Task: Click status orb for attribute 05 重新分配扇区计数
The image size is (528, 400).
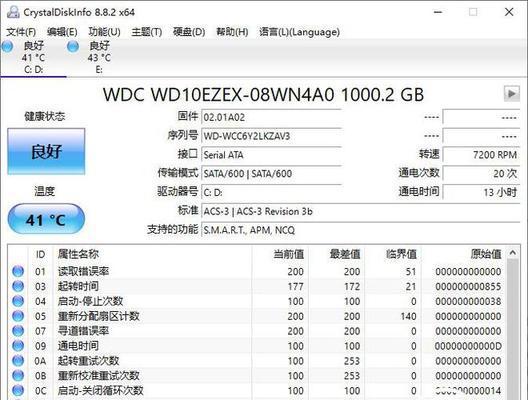Action: [x=18, y=316]
